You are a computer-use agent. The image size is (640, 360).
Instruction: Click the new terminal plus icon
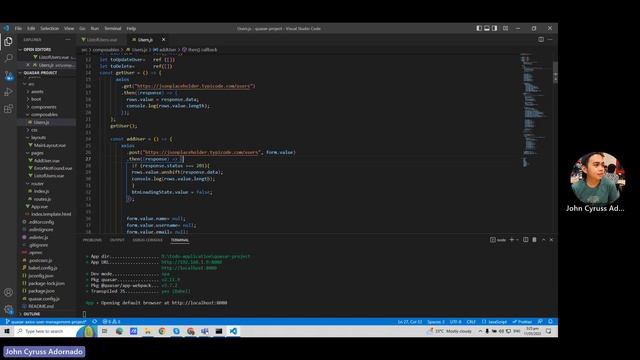[511, 240]
